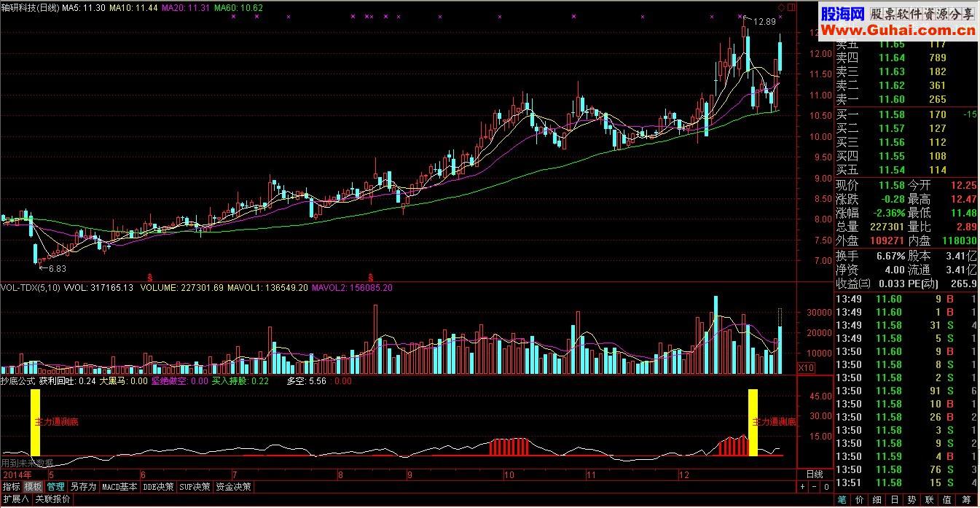980x508 pixels.
Task: Click the 轴研科技(日线) chart title
Action: (29, 7)
